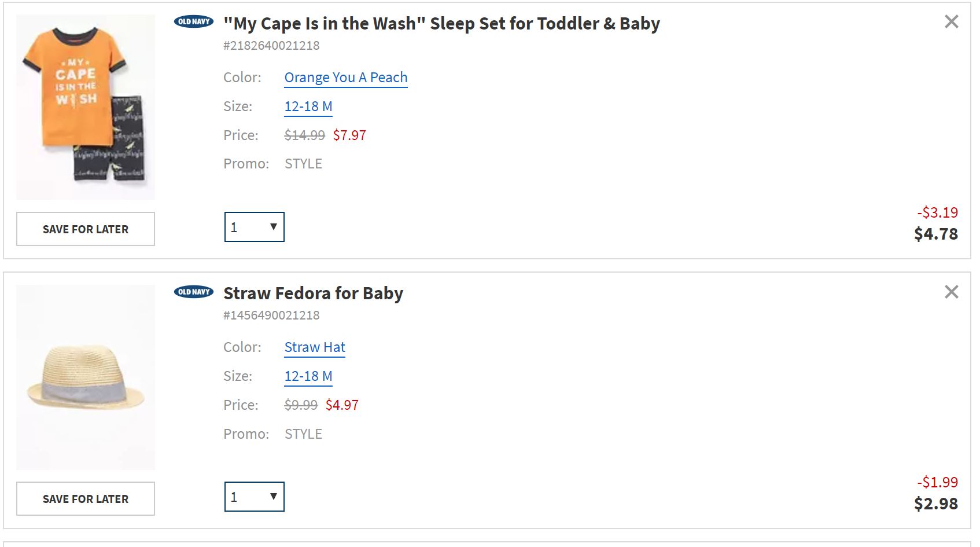This screenshot has width=980, height=547.
Task: Click the straw fedora hat thumbnail
Action: tap(86, 377)
